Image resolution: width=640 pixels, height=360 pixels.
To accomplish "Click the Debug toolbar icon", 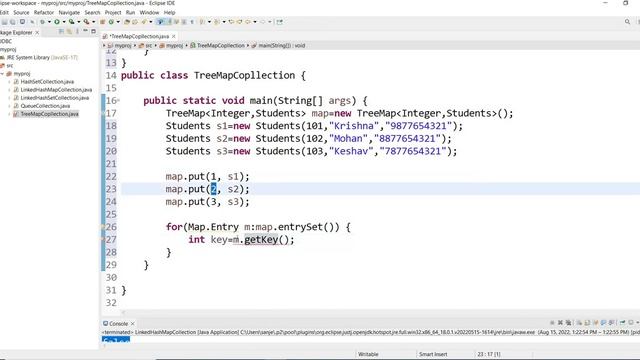I will pyautogui.click(x=42, y=22).
